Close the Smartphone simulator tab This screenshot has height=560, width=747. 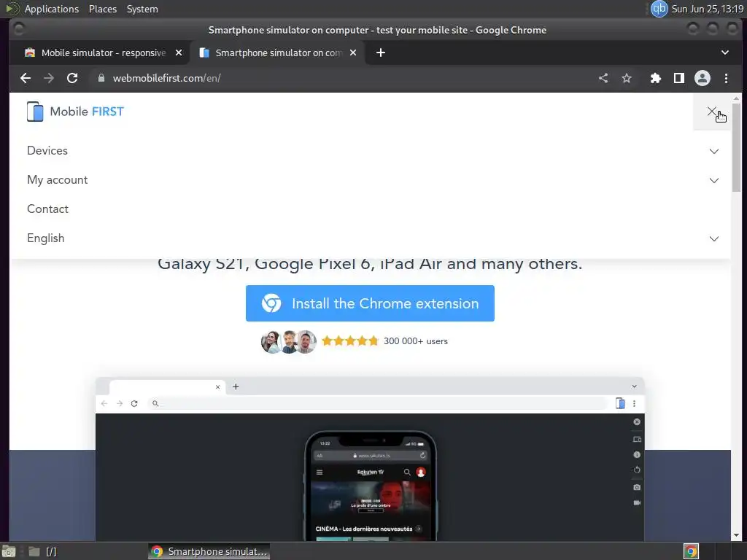pos(353,52)
